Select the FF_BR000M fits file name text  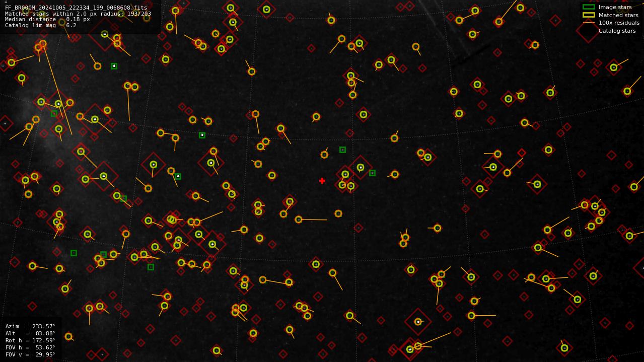(x=76, y=8)
